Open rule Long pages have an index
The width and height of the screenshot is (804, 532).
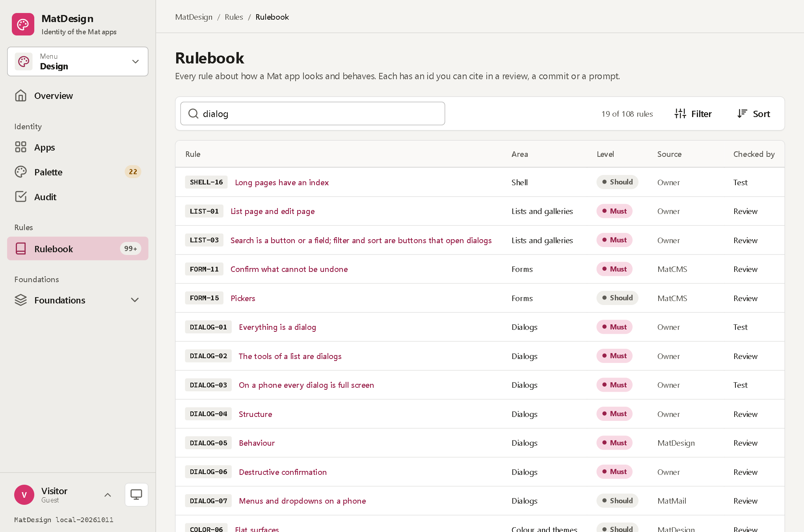pyautogui.click(x=282, y=182)
